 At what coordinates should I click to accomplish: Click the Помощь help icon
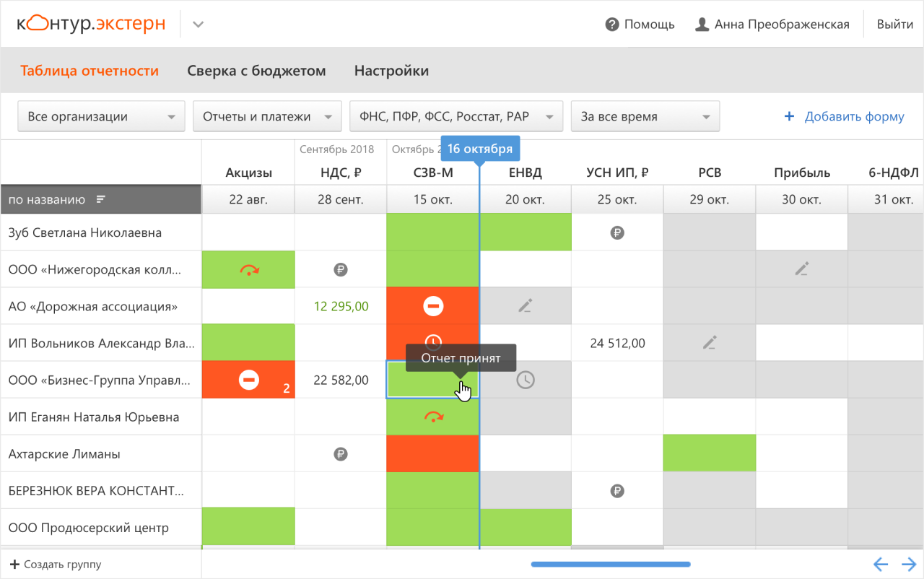[612, 25]
